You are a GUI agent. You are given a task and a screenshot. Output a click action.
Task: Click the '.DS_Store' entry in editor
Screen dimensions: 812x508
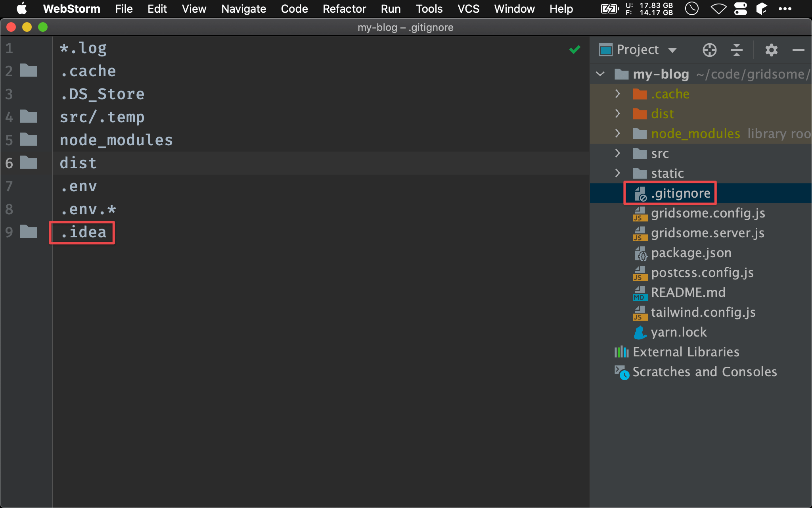pos(102,94)
